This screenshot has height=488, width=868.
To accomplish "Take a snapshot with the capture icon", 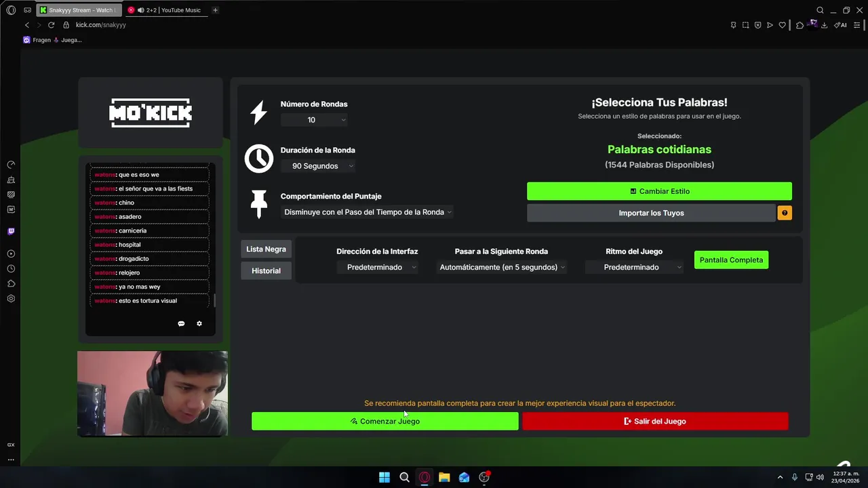I will 745,25.
